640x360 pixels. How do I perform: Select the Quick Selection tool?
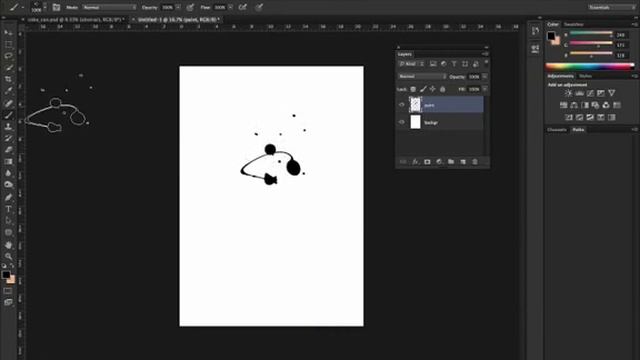pos(8,68)
